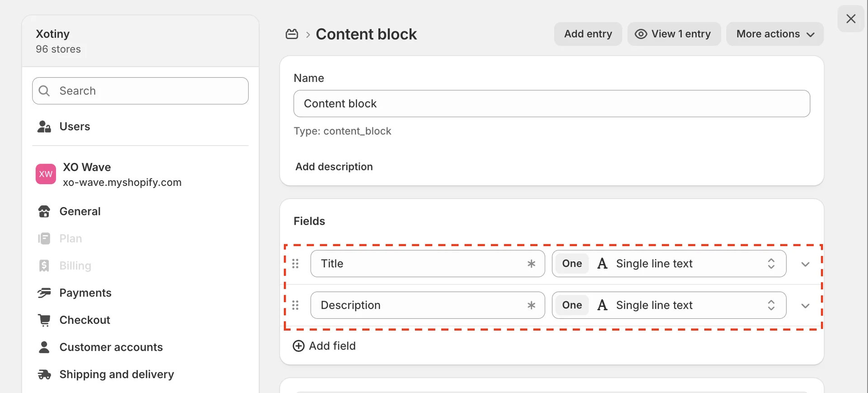Open the More actions dropdown
Image resolution: width=868 pixels, height=393 pixels.
[775, 34]
